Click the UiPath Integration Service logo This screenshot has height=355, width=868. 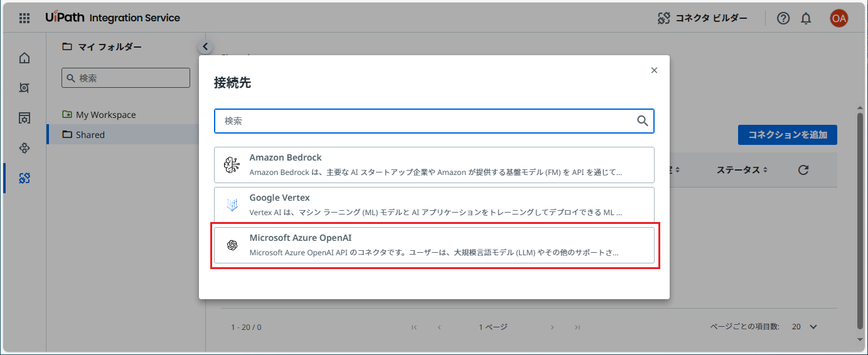tap(113, 18)
